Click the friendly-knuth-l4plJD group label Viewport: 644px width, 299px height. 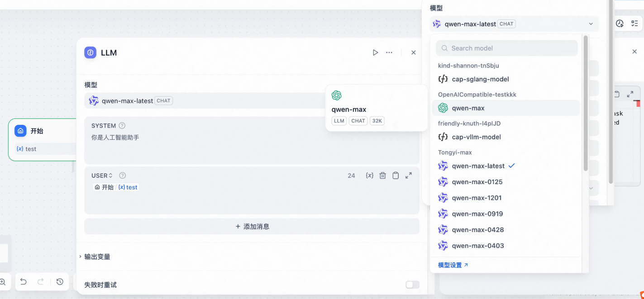pos(469,123)
